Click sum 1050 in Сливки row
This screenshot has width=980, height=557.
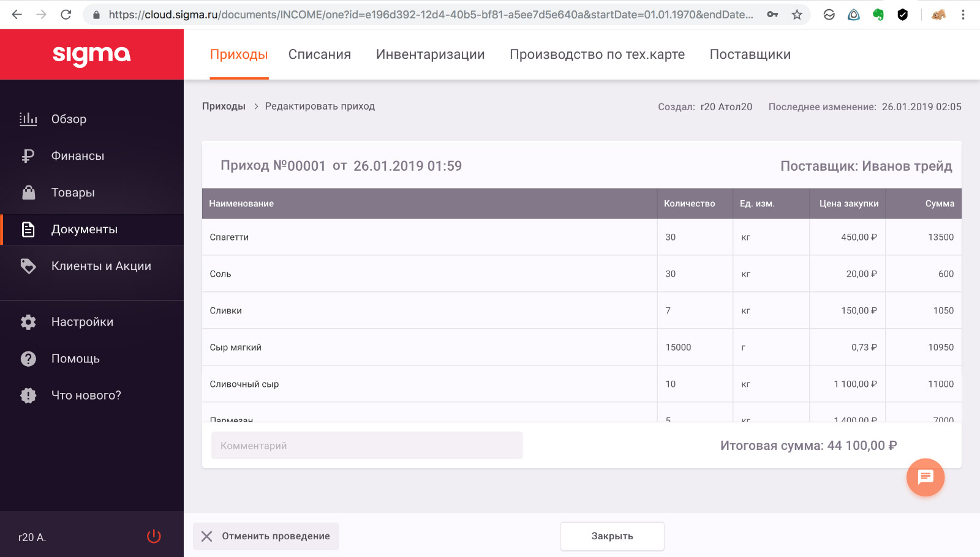(x=943, y=311)
